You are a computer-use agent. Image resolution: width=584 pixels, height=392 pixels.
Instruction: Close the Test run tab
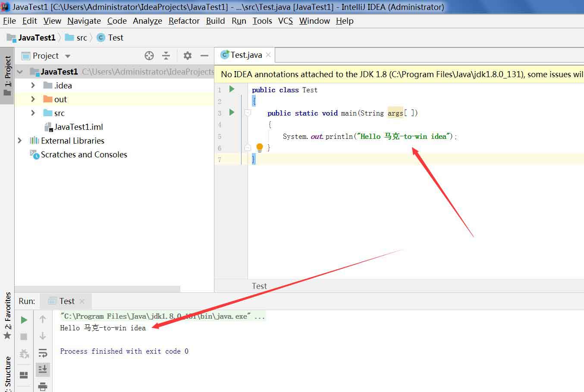[82, 301]
